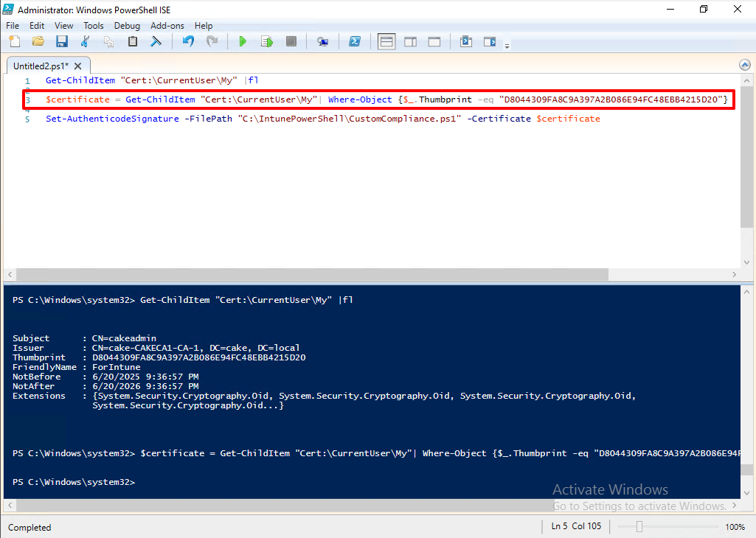
Task: Open the Edit menu
Action: (37, 26)
